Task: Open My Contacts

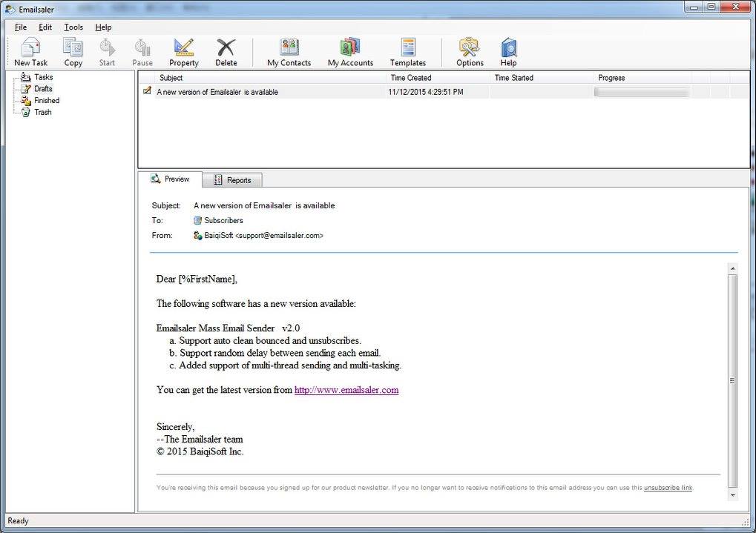Action: pyautogui.click(x=289, y=52)
